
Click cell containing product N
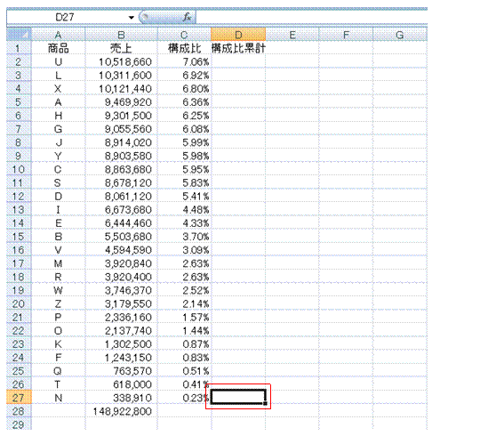pyautogui.click(x=58, y=398)
